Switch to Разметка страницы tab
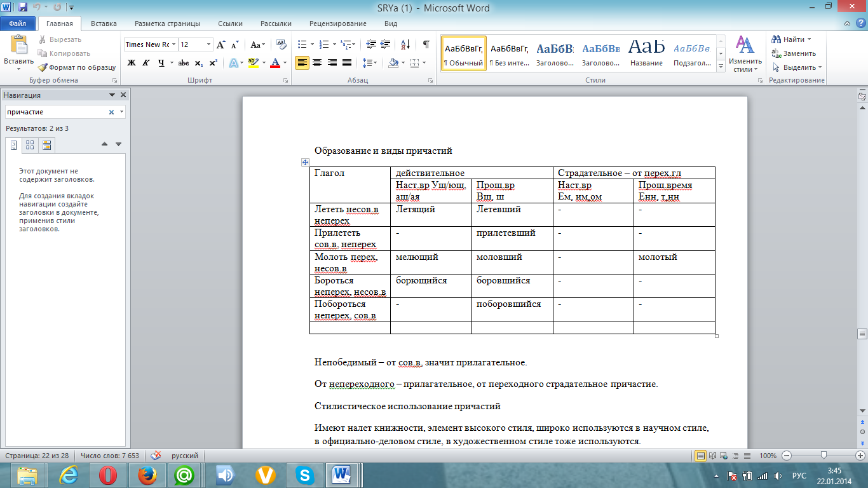This screenshot has height=488, width=868. pyautogui.click(x=167, y=24)
